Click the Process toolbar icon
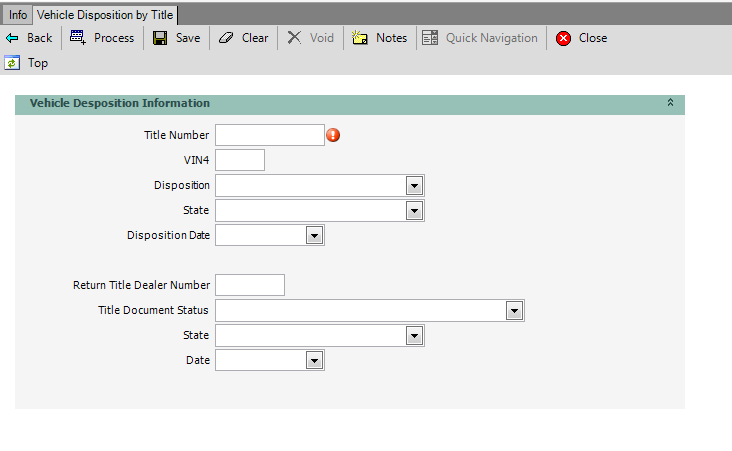The width and height of the screenshot is (732, 451). point(78,38)
